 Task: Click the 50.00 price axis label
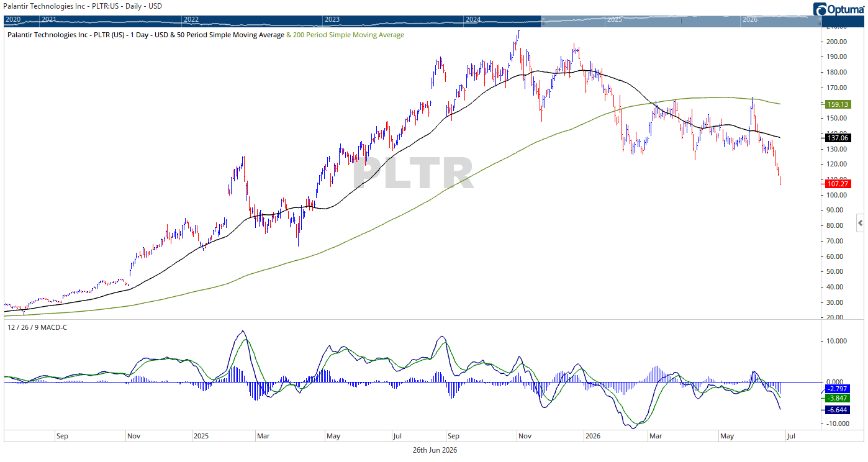point(836,271)
